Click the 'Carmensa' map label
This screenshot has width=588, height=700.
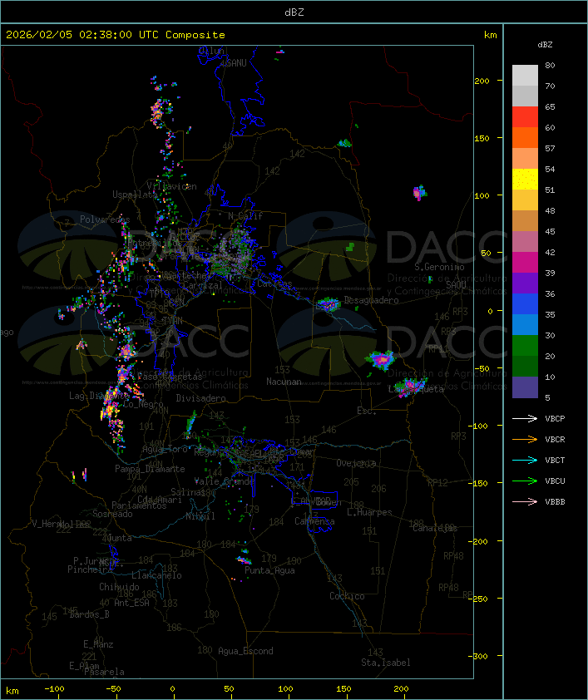[314, 521]
